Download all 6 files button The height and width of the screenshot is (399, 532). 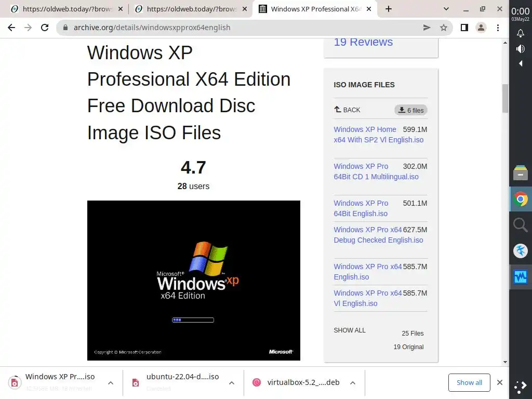[x=411, y=110]
